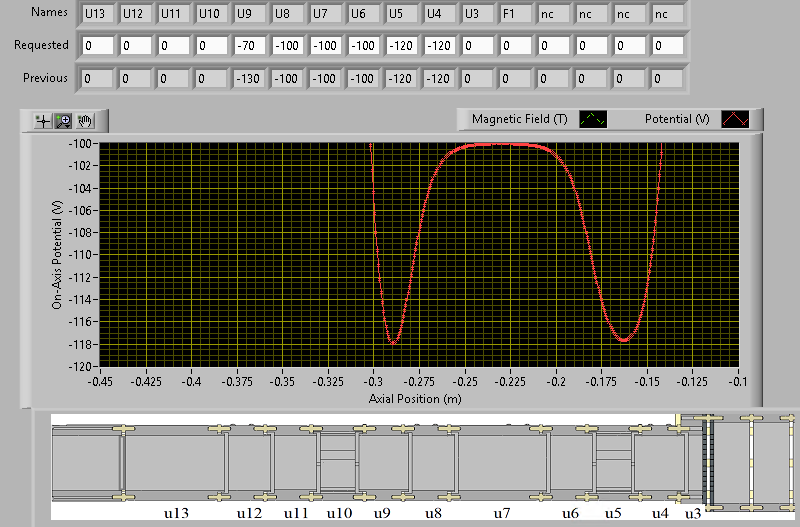Select the U4 name cell
The image size is (800, 527).
pos(440,14)
